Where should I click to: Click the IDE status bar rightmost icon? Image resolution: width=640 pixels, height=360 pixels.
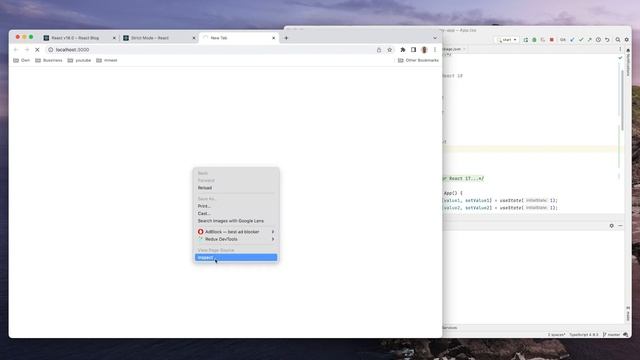click(626, 335)
